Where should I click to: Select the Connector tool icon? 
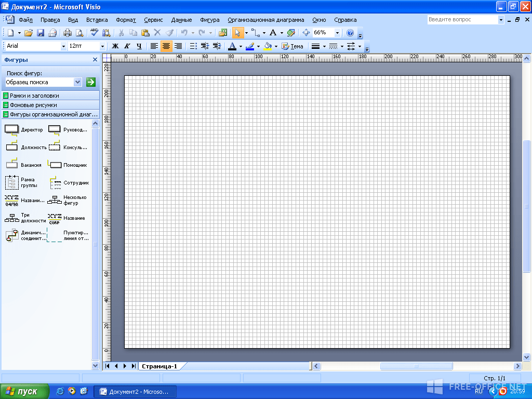pyautogui.click(x=255, y=33)
